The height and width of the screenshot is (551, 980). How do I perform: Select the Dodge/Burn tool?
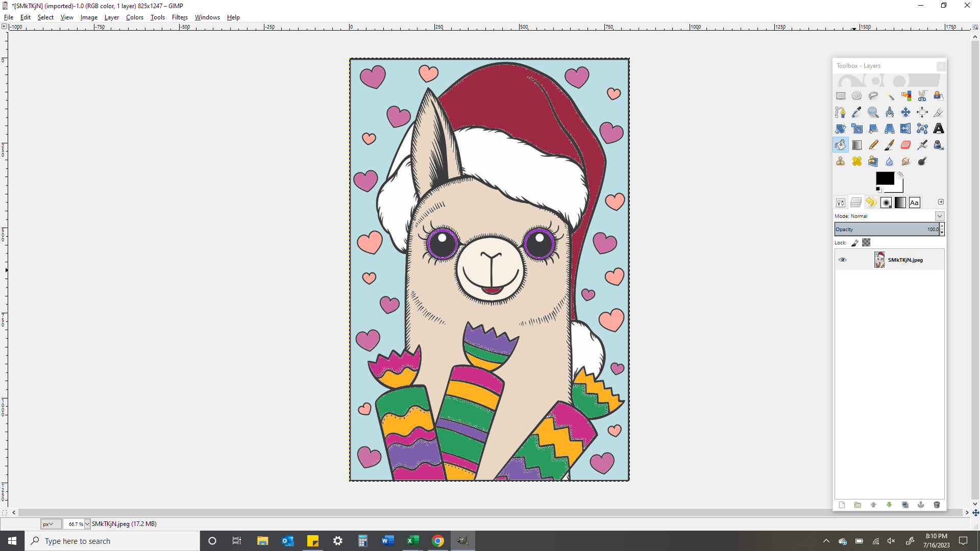point(922,161)
